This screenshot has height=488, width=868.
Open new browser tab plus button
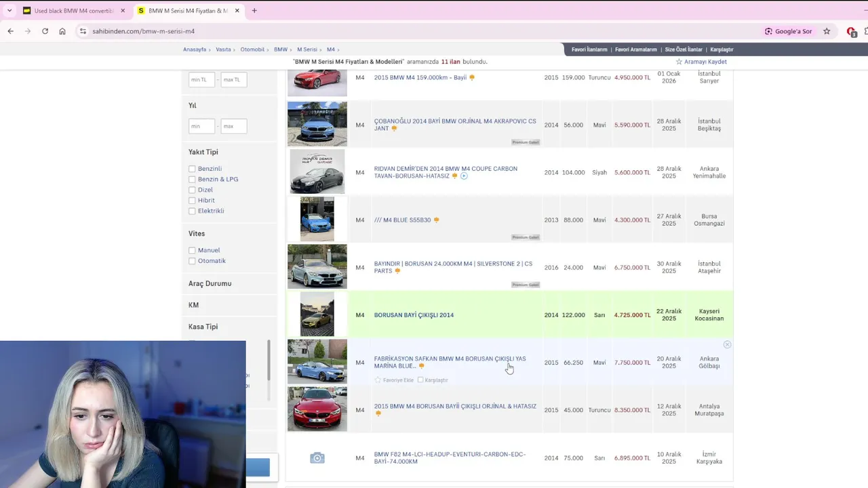254,11
